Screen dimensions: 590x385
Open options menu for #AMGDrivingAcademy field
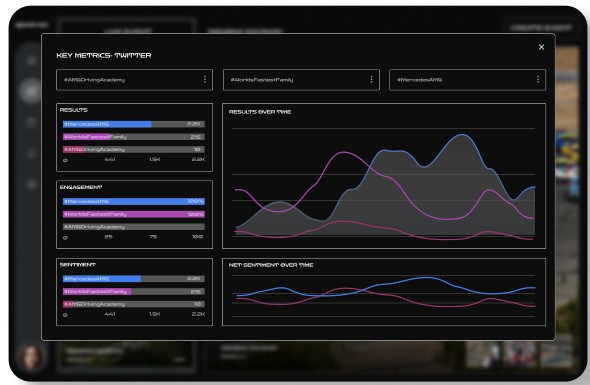[205, 79]
